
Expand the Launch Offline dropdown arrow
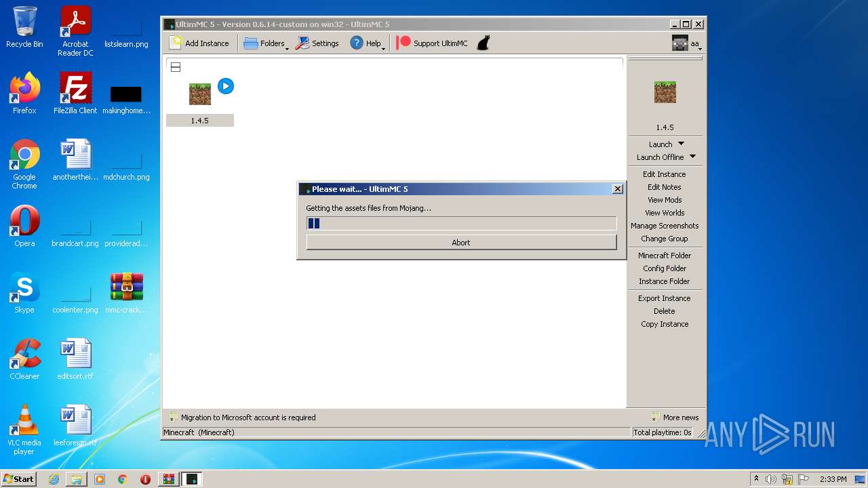(692, 157)
